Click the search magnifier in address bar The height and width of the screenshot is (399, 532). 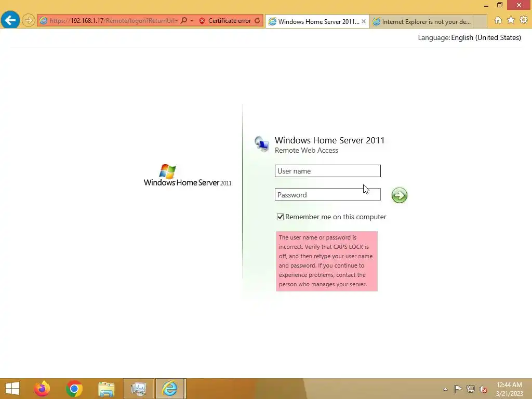click(x=183, y=20)
